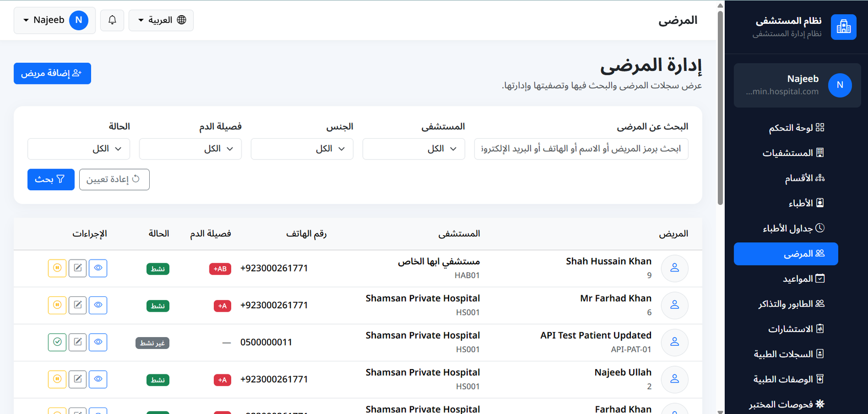Open Najeeb user account menu

54,20
